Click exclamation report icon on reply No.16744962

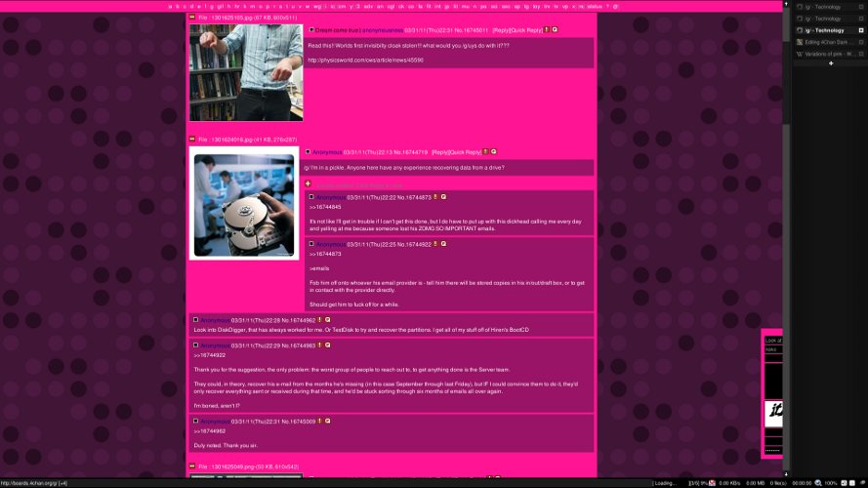[x=319, y=320]
